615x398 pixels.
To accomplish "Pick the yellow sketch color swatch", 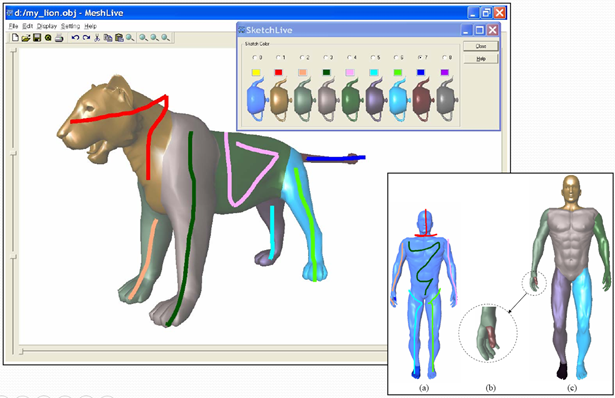I will click(x=256, y=72).
